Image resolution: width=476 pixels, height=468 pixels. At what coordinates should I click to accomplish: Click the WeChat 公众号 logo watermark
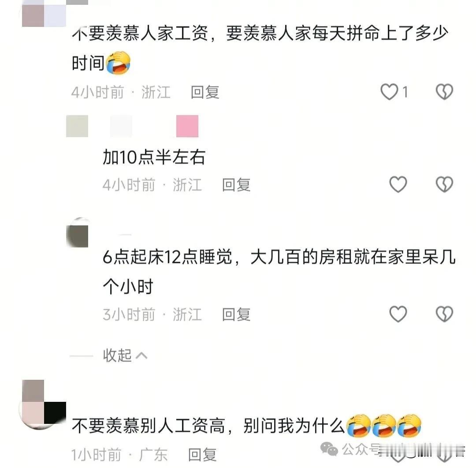click(x=329, y=449)
